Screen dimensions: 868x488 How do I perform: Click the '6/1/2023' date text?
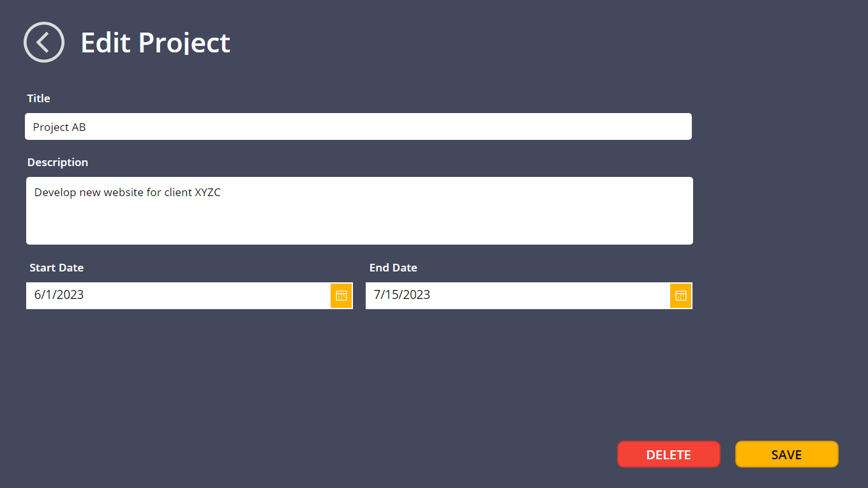[59, 294]
